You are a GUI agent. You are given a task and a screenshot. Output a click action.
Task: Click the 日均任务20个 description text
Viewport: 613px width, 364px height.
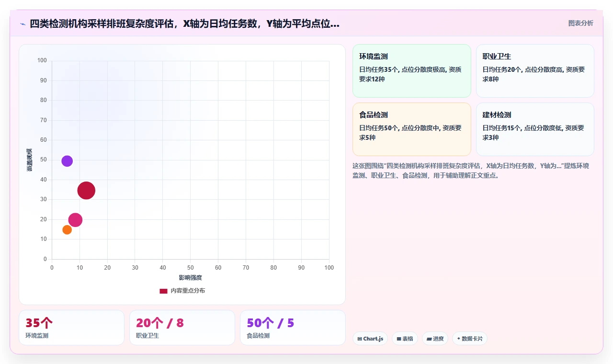pos(534,74)
